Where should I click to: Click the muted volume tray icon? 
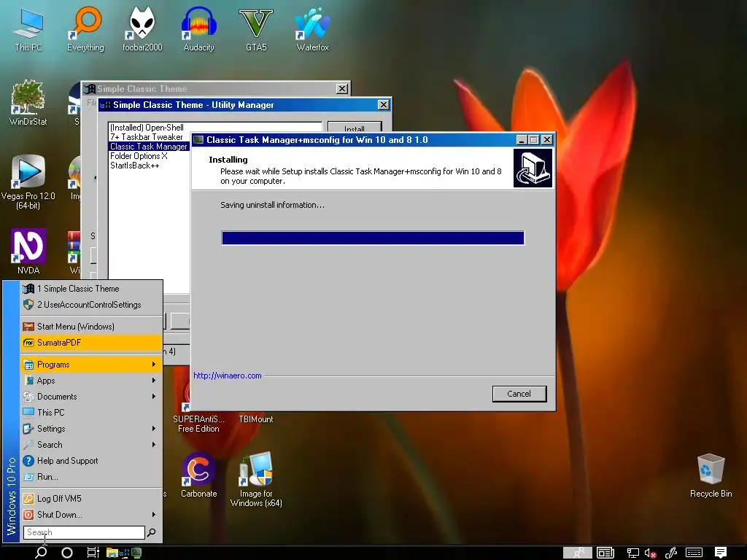[650, 553]
